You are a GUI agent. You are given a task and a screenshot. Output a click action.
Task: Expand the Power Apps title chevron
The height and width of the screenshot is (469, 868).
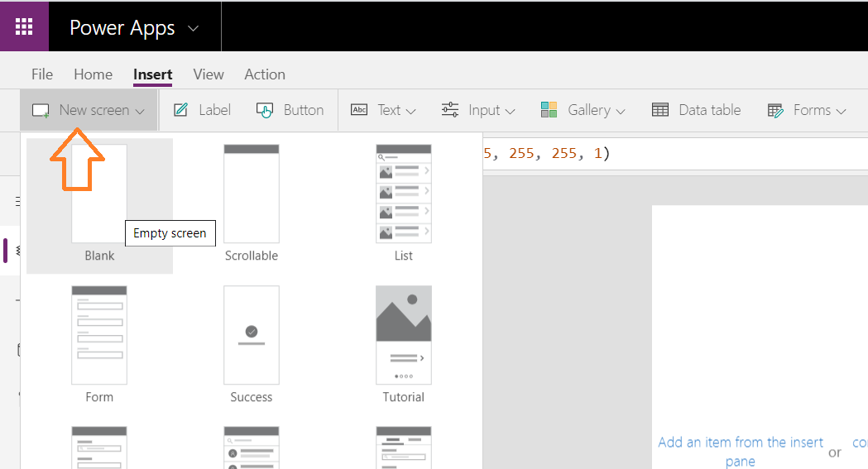[193, 28]
